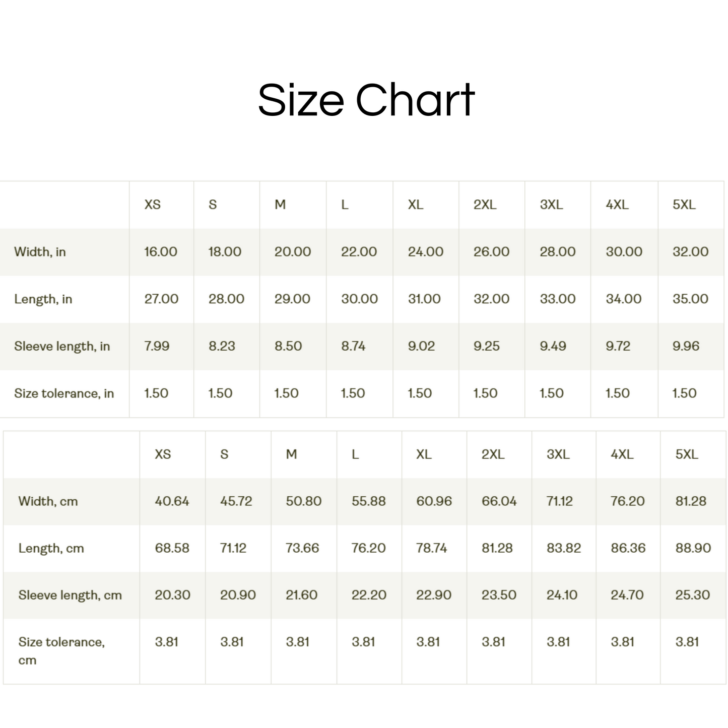Image resolution: width=728 pixels, height=728 pixels.
Task: Select the 88.90 length cell
Action: [693, 548]
